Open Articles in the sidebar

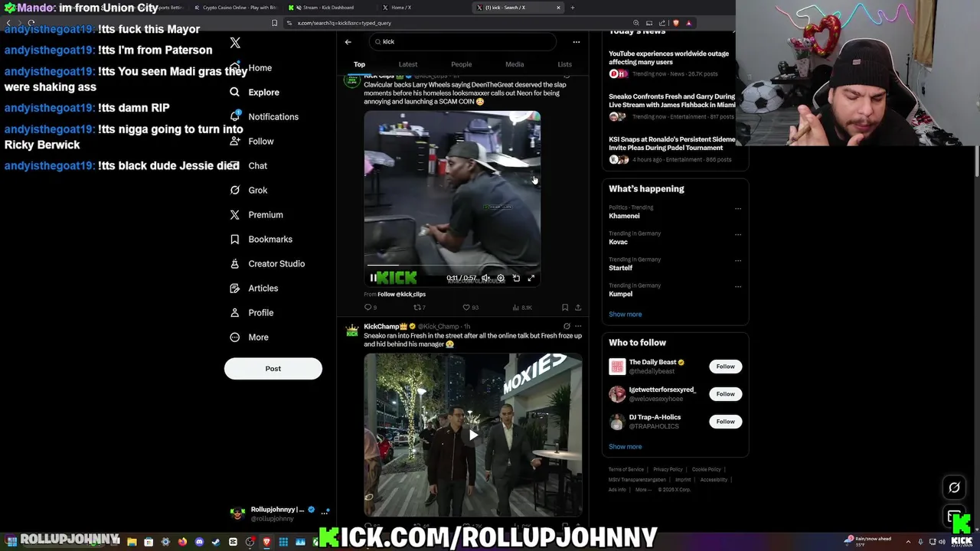(254, 288)
